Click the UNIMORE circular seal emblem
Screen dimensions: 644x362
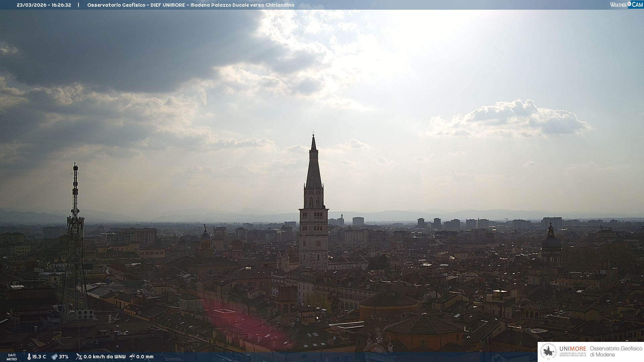pyautogui.click(x=548, y=352)
